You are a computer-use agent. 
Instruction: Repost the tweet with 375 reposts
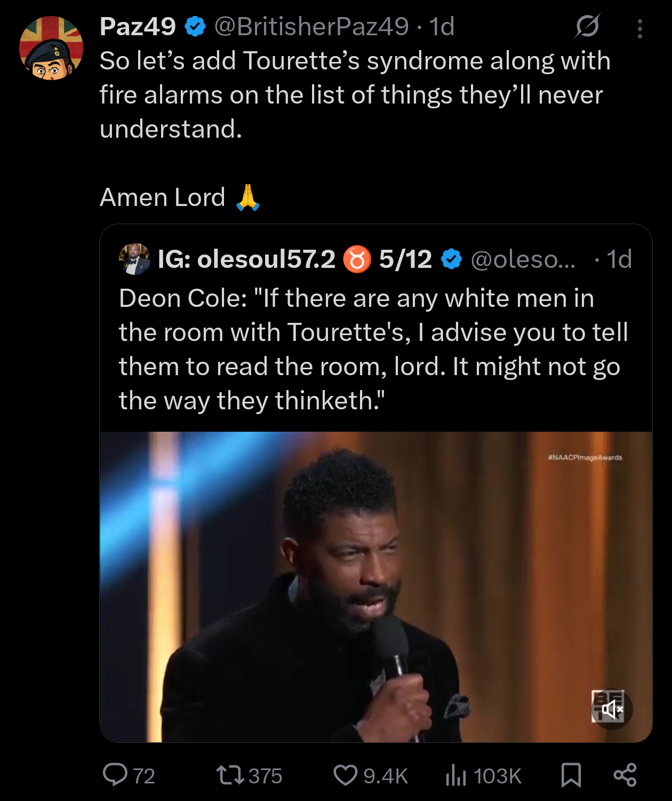coord(230,775)
